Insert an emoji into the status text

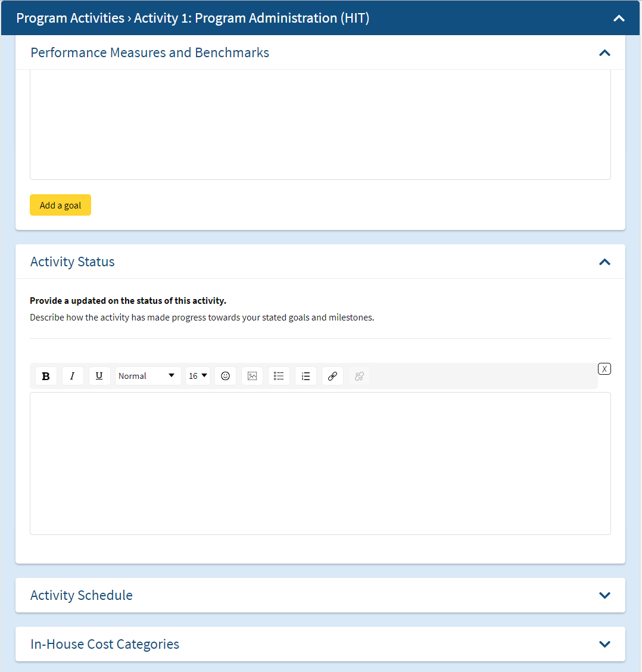pyautogui.click(x=225, y=375)
